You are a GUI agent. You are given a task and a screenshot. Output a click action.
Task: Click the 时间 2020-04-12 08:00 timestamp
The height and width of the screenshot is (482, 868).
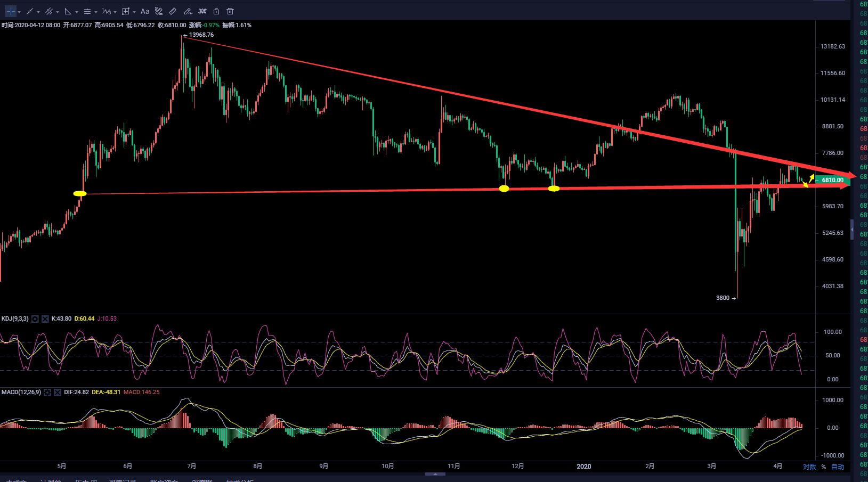pos(31,26)
